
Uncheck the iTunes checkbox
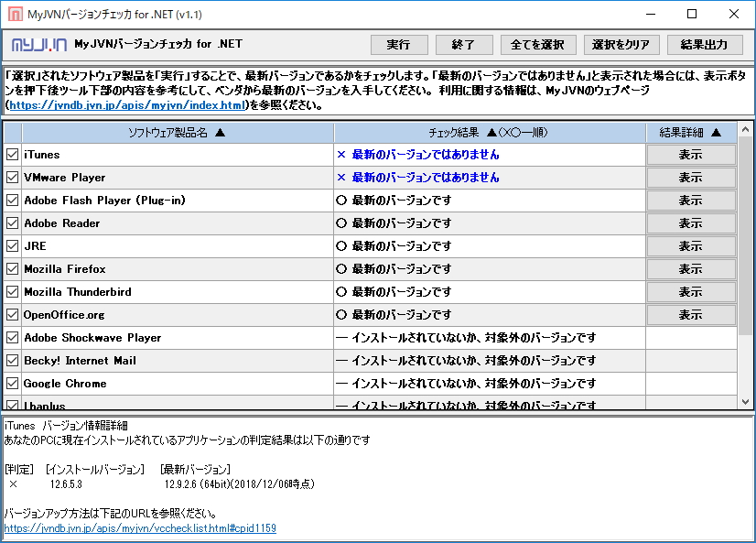(12, 154)
